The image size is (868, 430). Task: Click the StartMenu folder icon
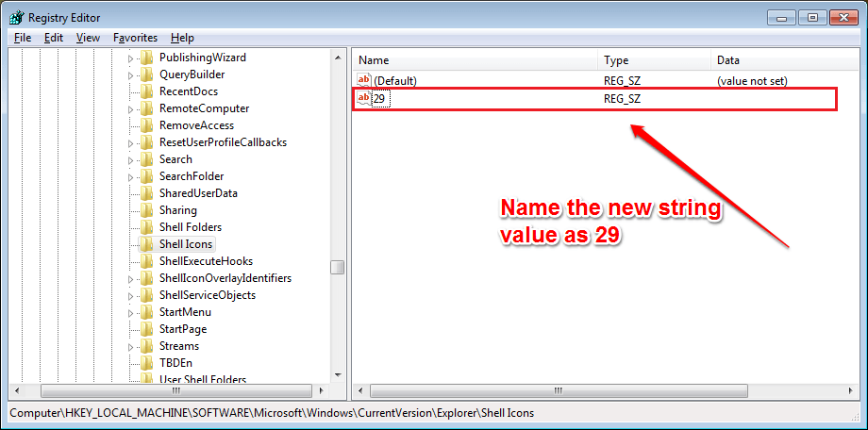(146, 312)
